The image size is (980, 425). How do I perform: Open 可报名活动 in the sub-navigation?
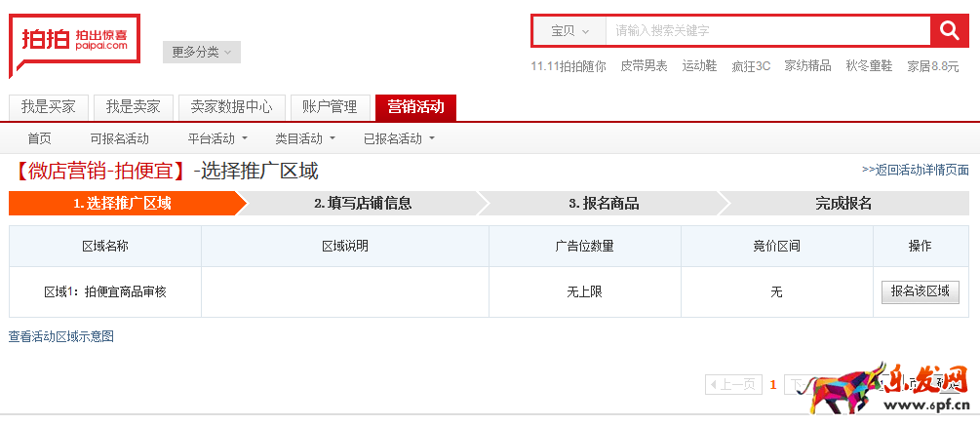120,138
